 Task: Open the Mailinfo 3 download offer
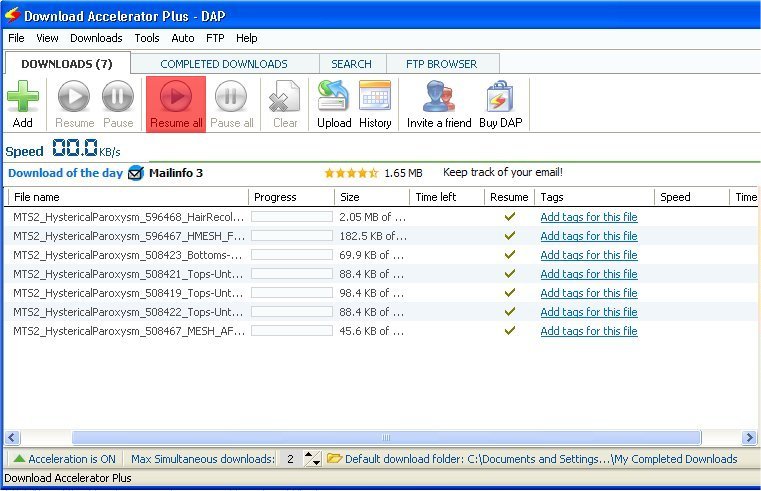[x=176, y=173]
